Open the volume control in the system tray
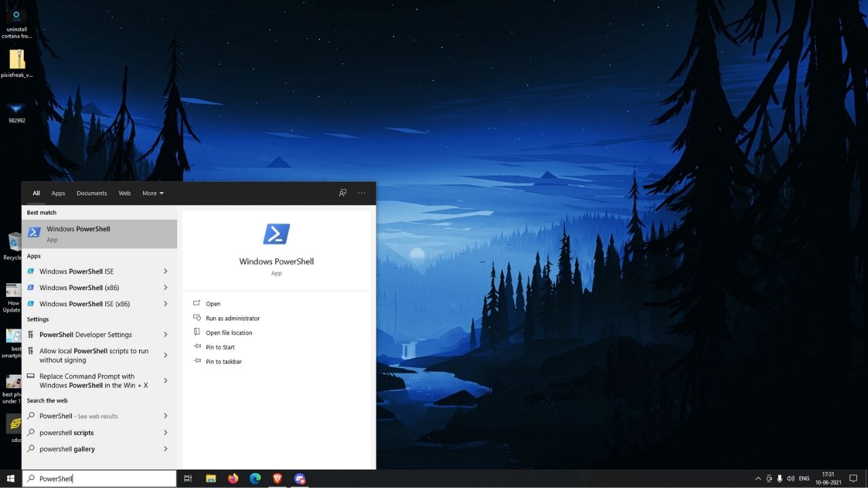 coord(791,479)
